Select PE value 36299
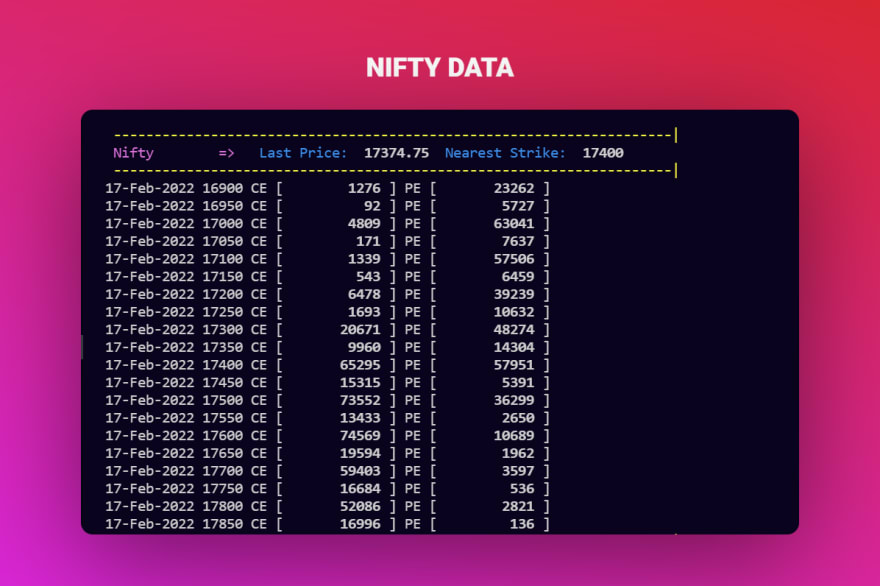Image resolution: width=880 pixels, height=586 pixels. point(514,401)
